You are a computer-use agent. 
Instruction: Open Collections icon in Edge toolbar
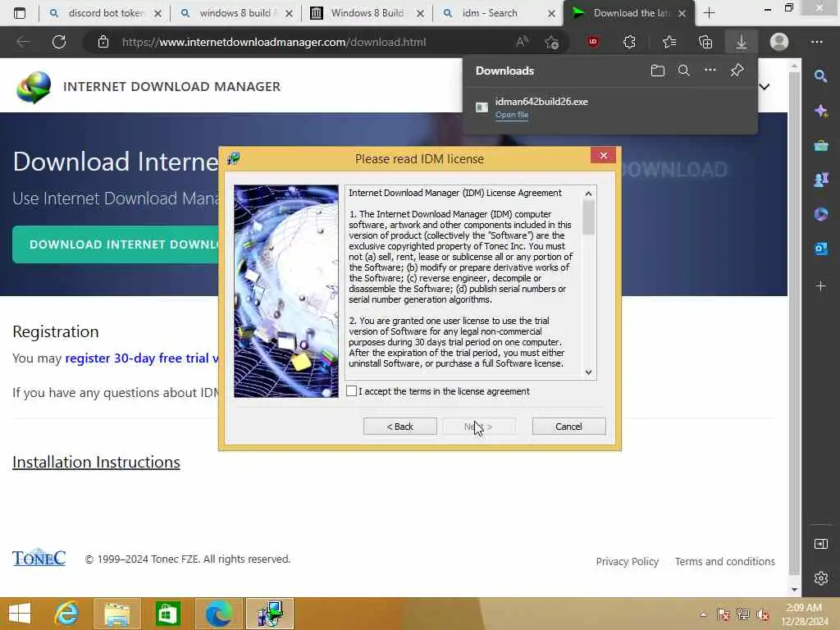point(705,42)
